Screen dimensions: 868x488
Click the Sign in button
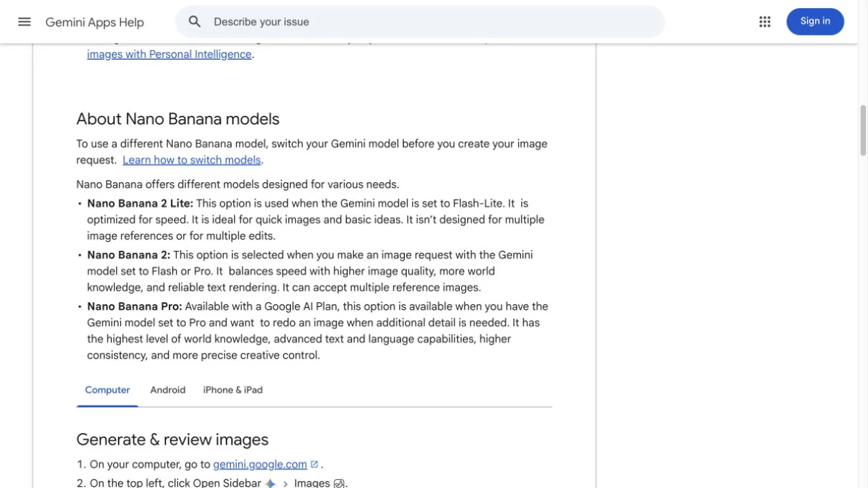[x=815, y=22]
